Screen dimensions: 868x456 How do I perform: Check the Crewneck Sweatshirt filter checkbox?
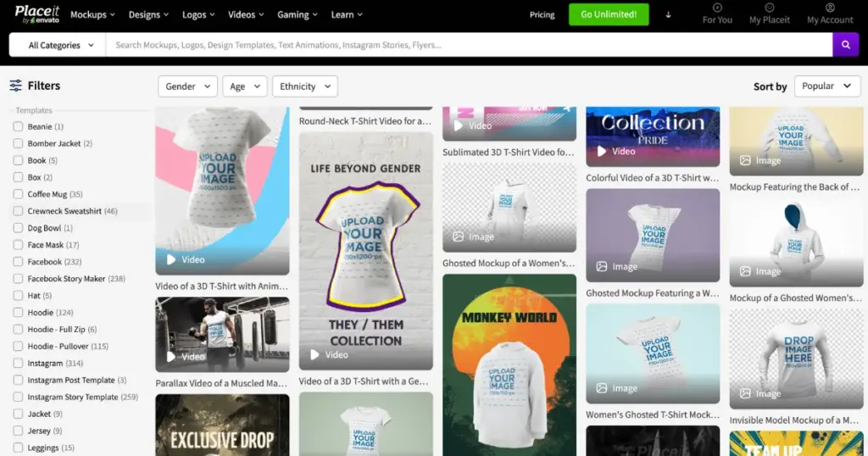tap(18, 211)
